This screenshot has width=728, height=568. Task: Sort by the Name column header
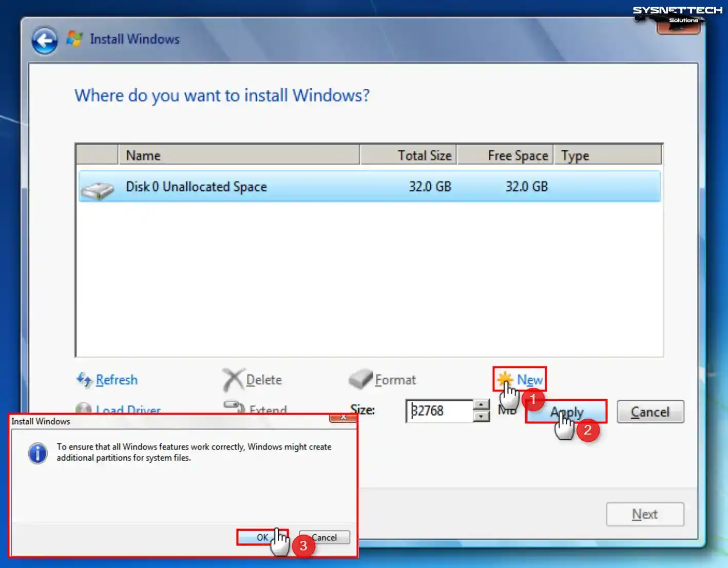239,155
